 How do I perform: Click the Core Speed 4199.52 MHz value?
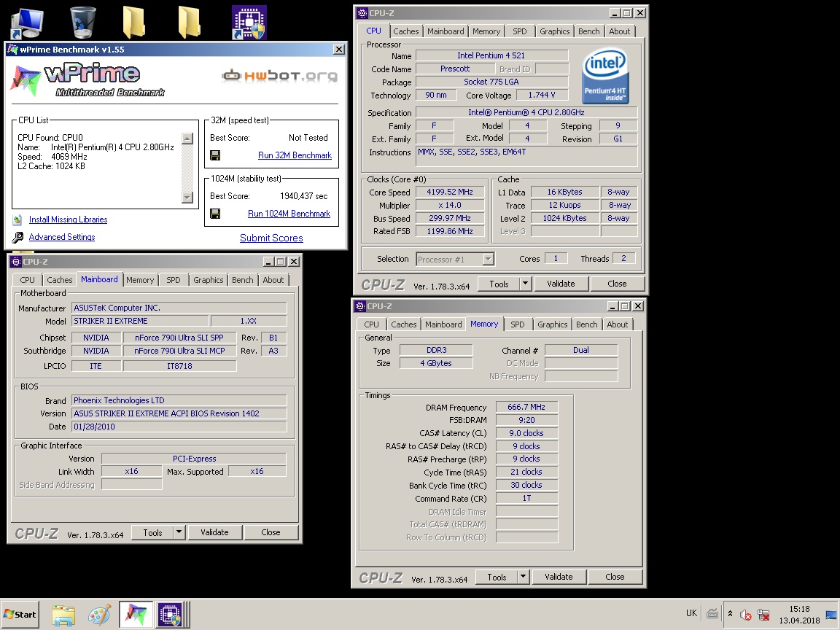[449, 192]
